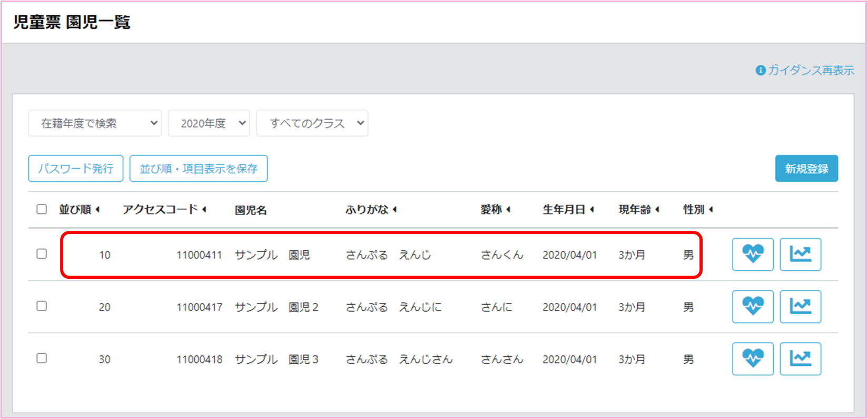Open growth chart for サンプル 園児
The height and width of the screenshot is (419, 868).
pos(800,255)
